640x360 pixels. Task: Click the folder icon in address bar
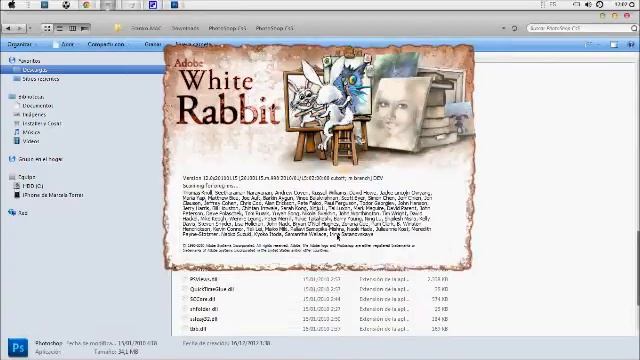(118, 28)
